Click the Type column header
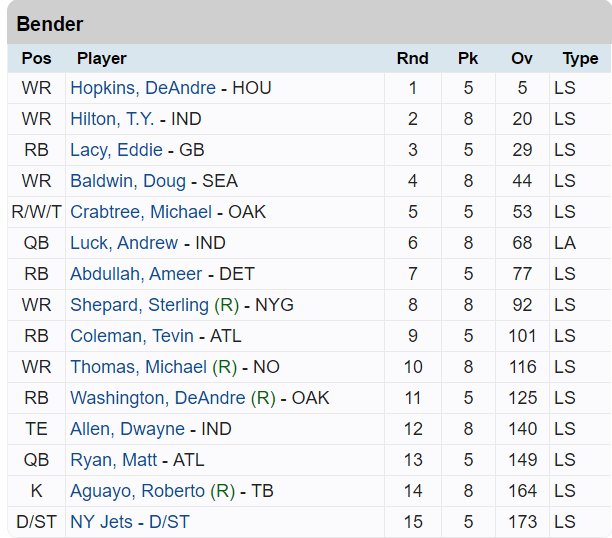The image size is (612, 538). pos(580,58)
